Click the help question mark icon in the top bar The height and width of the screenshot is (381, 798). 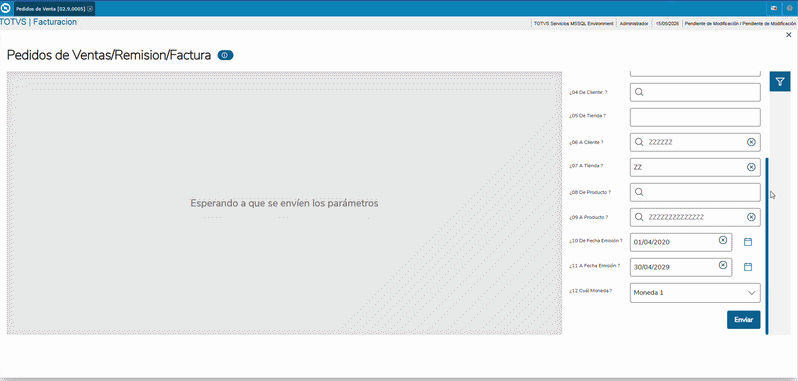[x=790, y=8]
